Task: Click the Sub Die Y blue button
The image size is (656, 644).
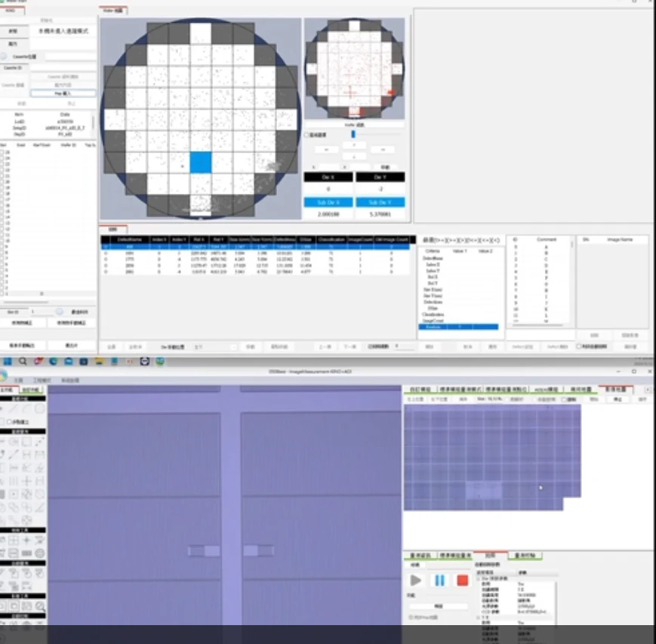Action: (x=380, y=202)
